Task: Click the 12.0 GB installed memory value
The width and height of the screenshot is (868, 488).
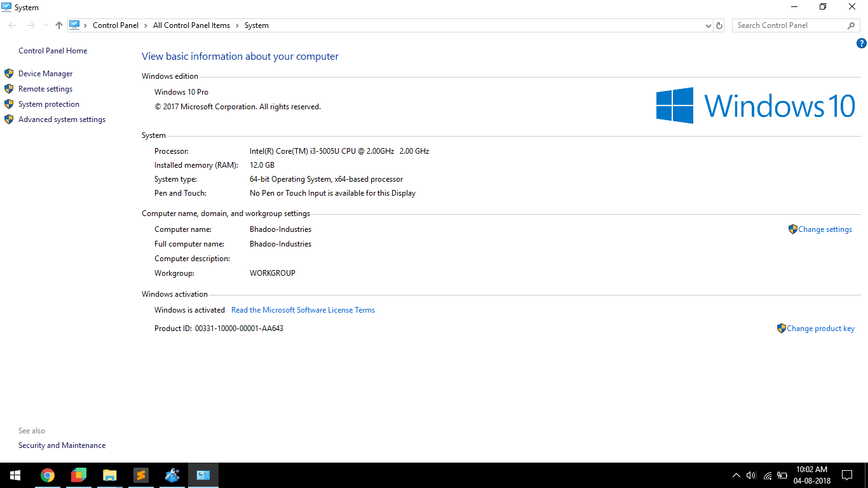Action: (x=262, y=165)
